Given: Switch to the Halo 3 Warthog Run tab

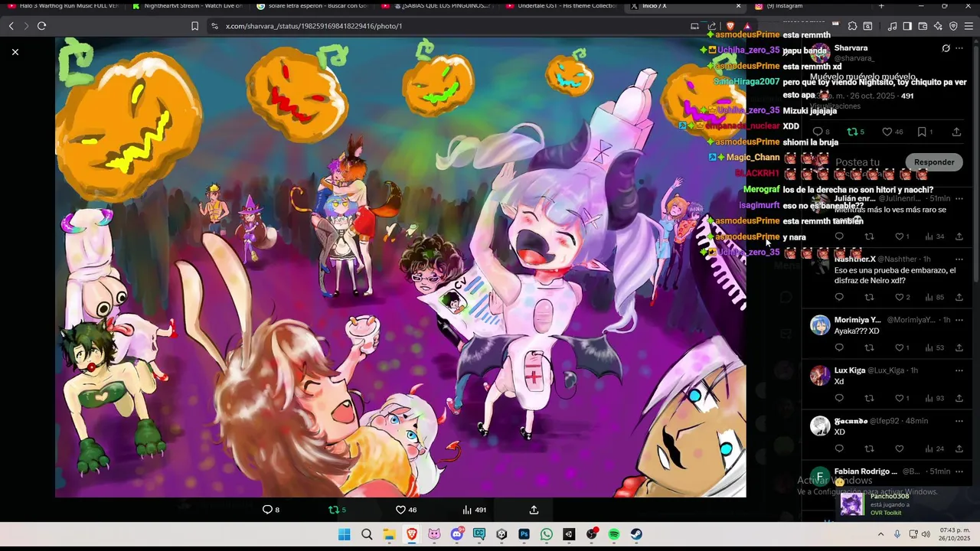Looking at the screenshot, I should (63, 6).
